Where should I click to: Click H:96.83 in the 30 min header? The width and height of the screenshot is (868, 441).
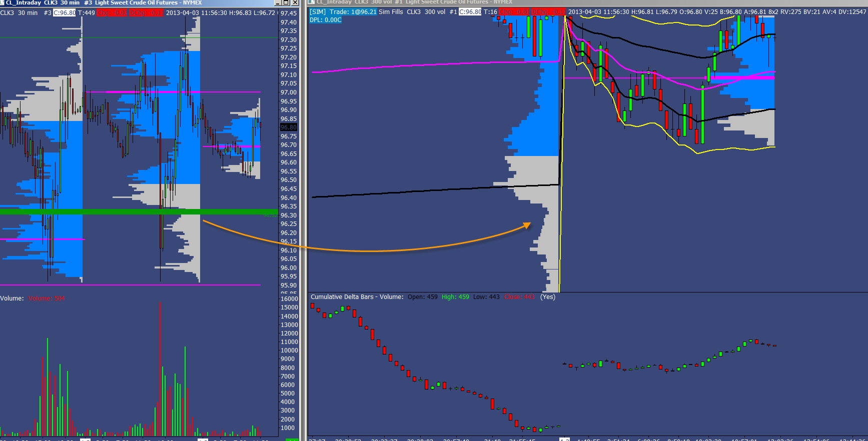[x=241, y=13]
